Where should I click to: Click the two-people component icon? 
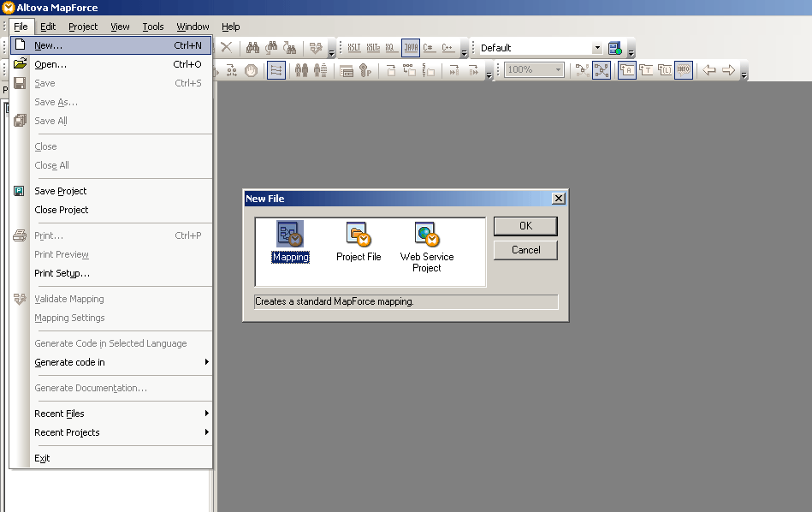[301, 70]
